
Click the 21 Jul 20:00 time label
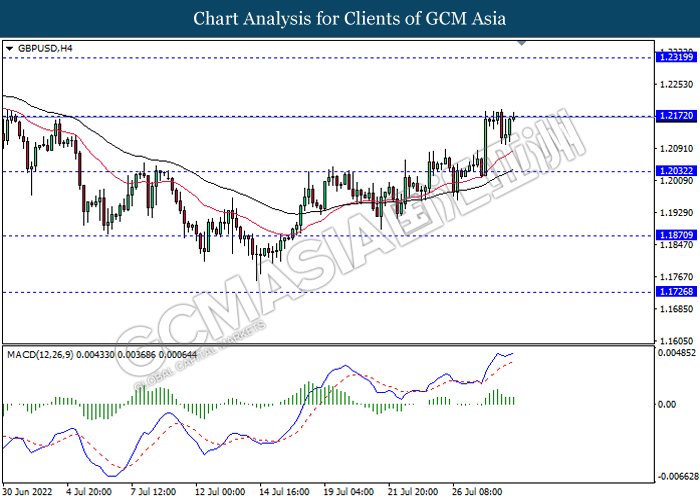pyautogui.click(x=413, y=492)
